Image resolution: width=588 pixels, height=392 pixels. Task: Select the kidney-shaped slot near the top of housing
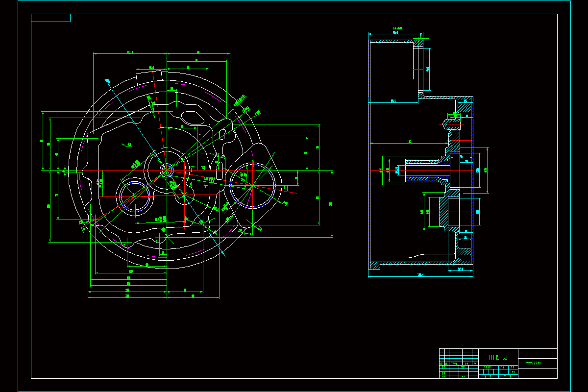tap(192, 118)
